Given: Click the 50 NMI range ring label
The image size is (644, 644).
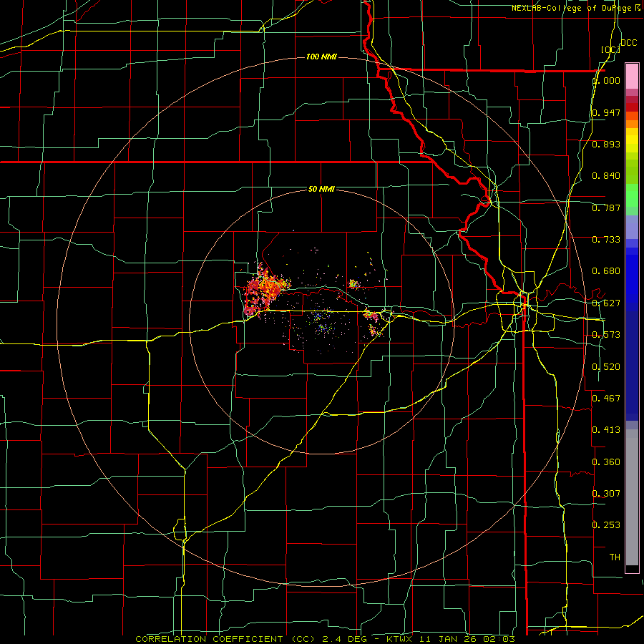Looking at the screenshot, I should tap(321, 189).
